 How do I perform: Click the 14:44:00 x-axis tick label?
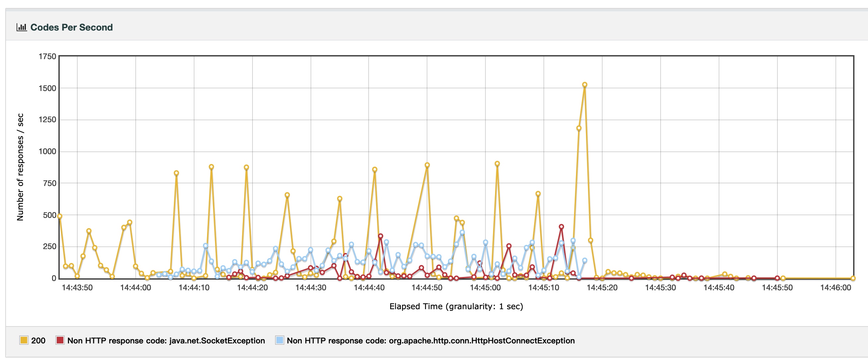[135, 287]
